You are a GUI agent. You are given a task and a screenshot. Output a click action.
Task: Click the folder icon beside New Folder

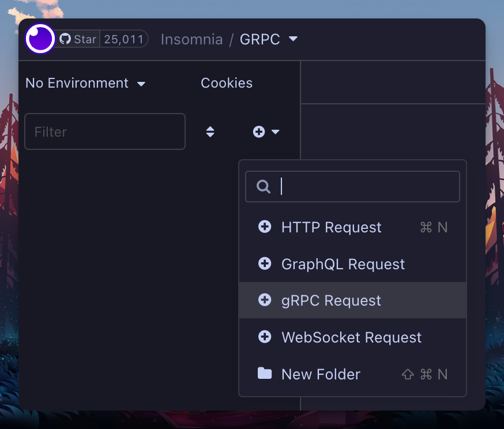(x=265, y=374)
